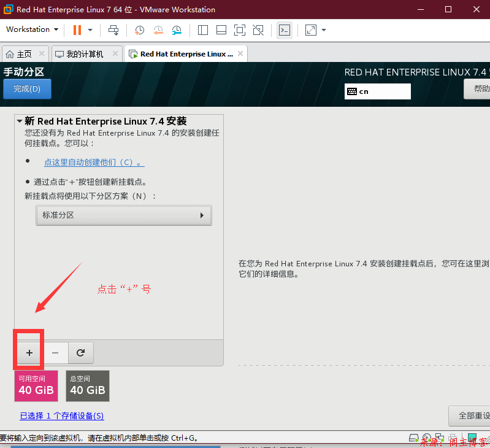Click 点这里自动创建他们(C) link
The height and width of the screenshot is (448, 490).
(94, 162)
